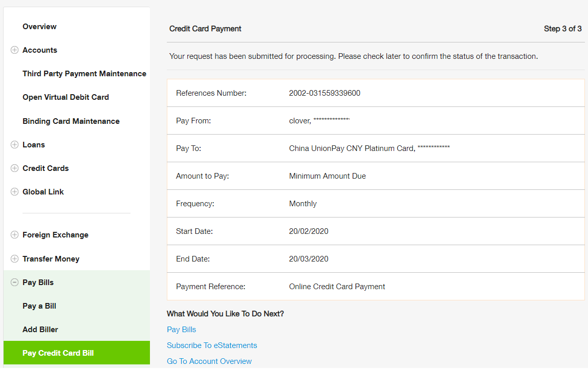The height and width of the screenshot is (369, 588).
Task: Select the References Number value
Action: (x=324, y=93)
